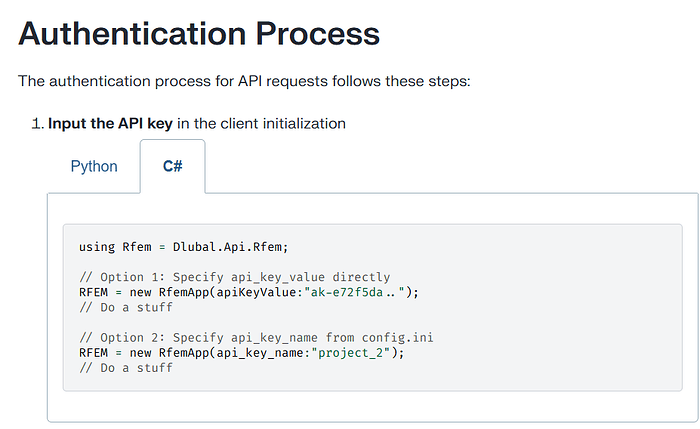Screen dimensions: 700x429
Task: Click the Option 1 comment line
Action: tap(234, 277)
